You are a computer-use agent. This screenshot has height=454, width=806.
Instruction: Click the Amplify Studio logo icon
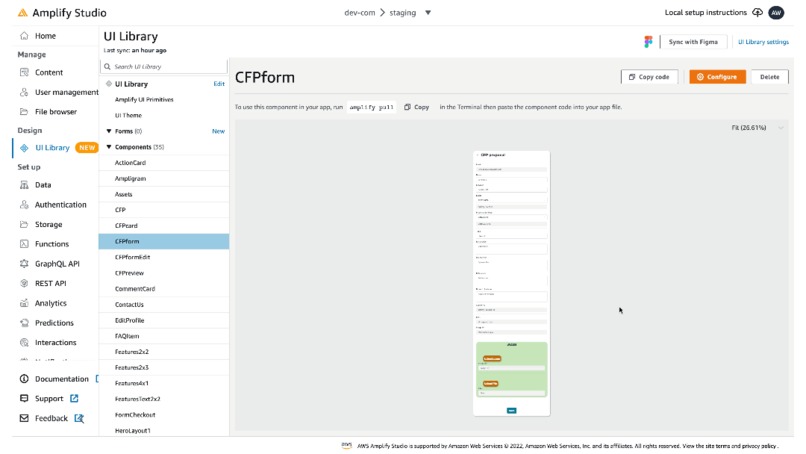(23, 12)
